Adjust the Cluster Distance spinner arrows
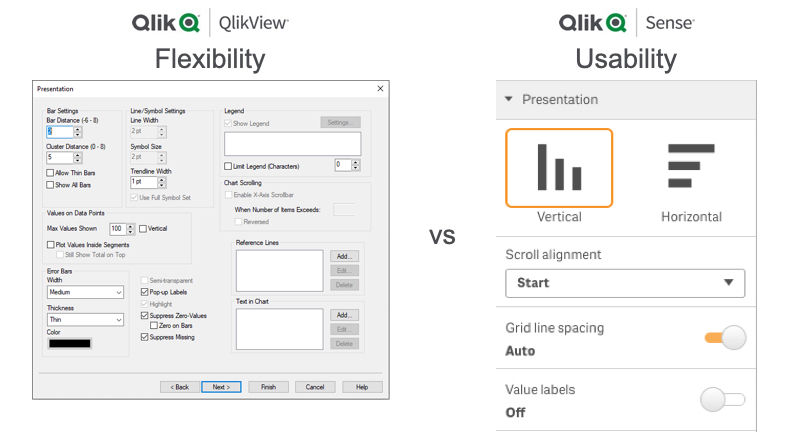The image size is (788, 444). click(x=77, y=157)
